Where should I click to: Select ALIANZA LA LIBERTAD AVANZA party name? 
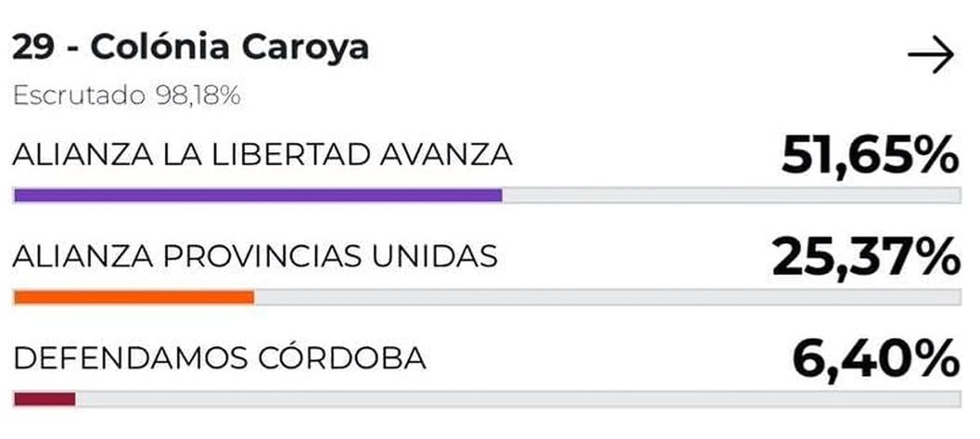pos(262,155)
